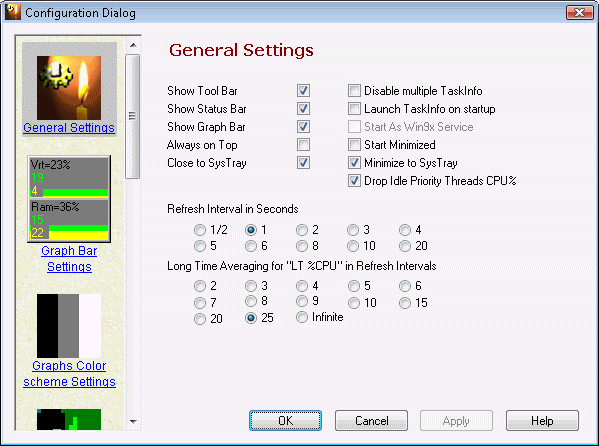Viewport: 599px width, 446px height.
Task: Confirm settings with the OK button
Action: (285, 421)
